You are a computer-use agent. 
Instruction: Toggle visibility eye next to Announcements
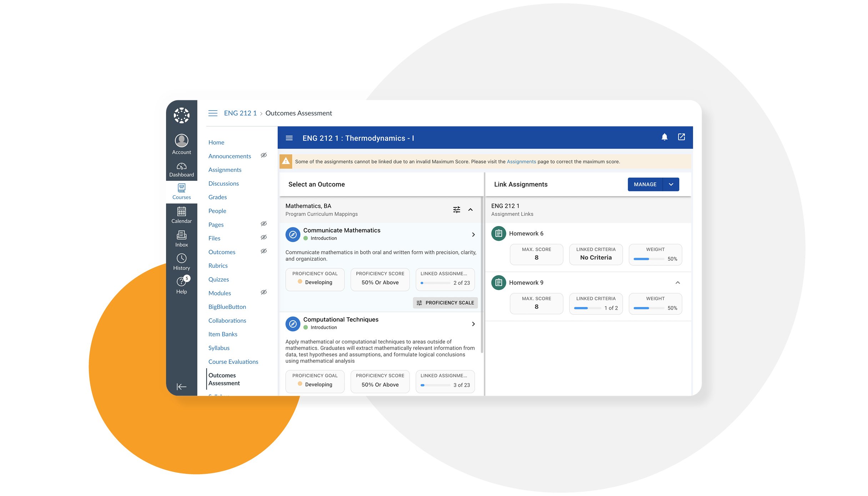pyautogui.click(x=264, y=155)
